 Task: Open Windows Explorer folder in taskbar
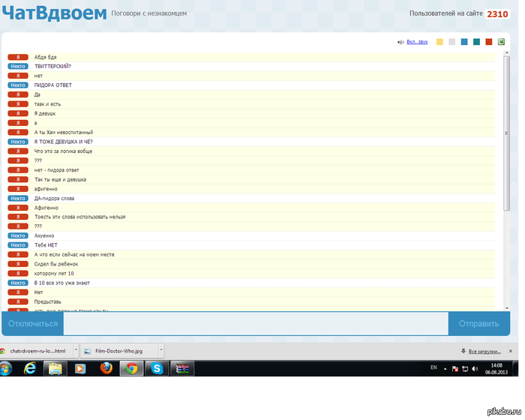point(56,368)
